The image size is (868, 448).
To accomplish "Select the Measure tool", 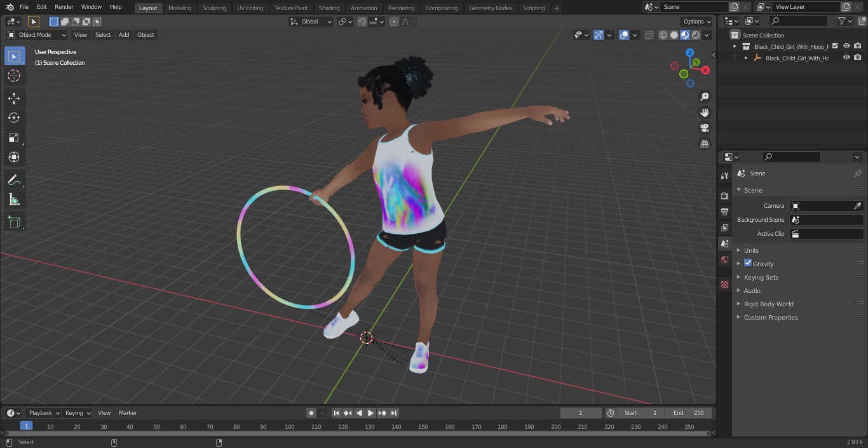I will 14,200.
